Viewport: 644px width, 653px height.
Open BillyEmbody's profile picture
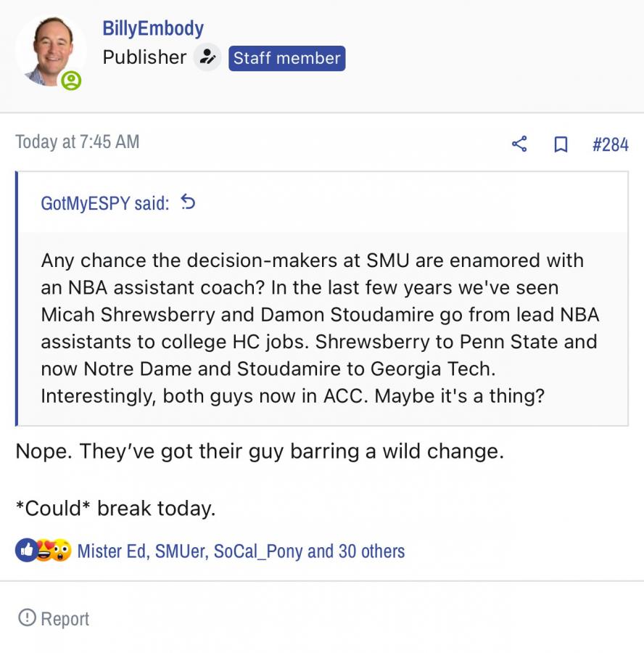coord(51,52)
